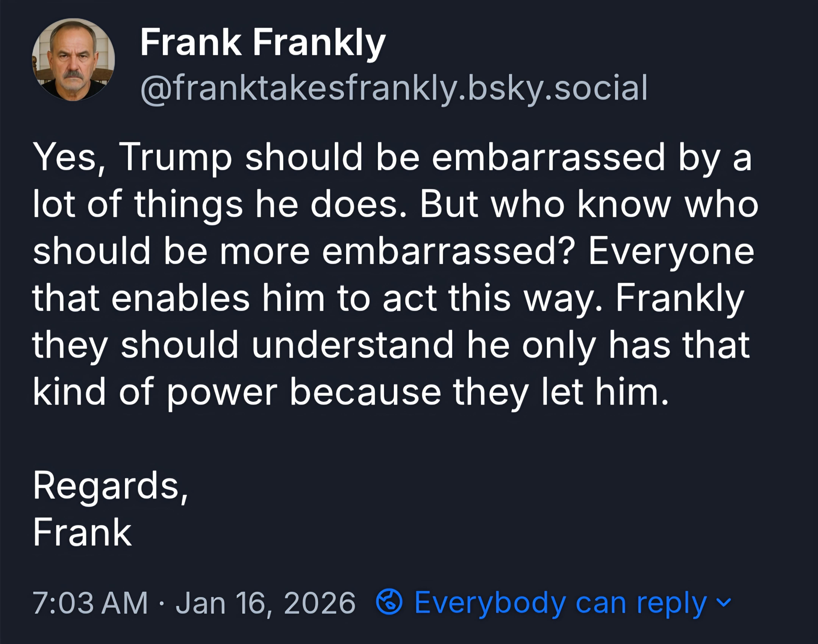Click the word "Everyone" in the post

[671, 251]
